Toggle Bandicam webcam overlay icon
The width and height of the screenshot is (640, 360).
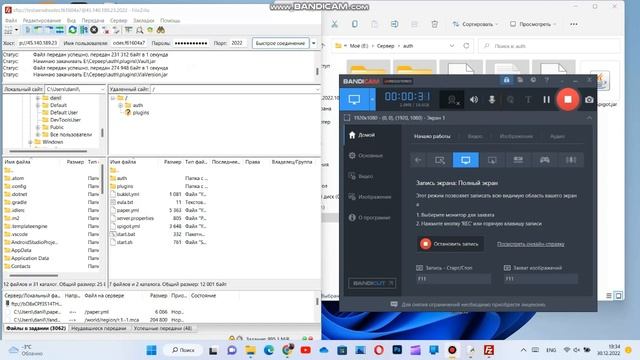click(x=453, y=100)
